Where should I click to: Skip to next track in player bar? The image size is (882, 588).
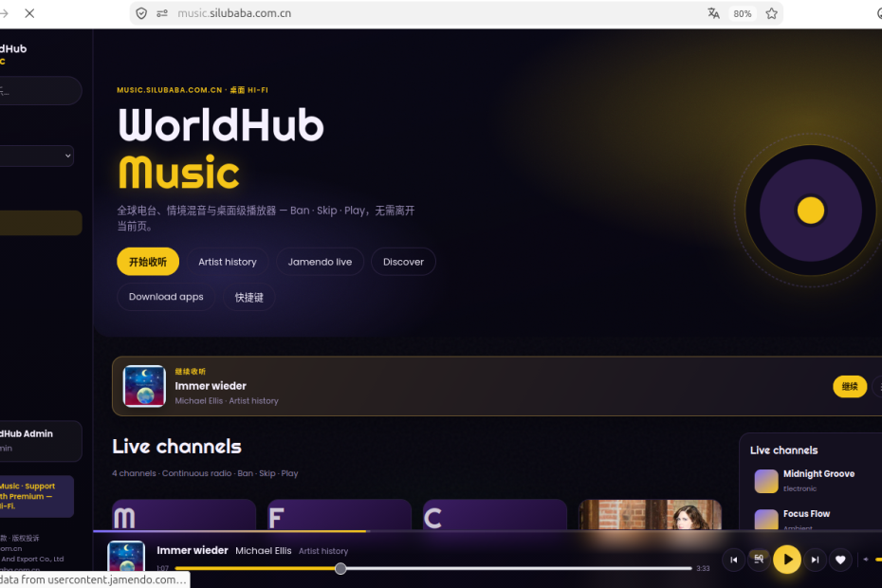click(815, 560)
